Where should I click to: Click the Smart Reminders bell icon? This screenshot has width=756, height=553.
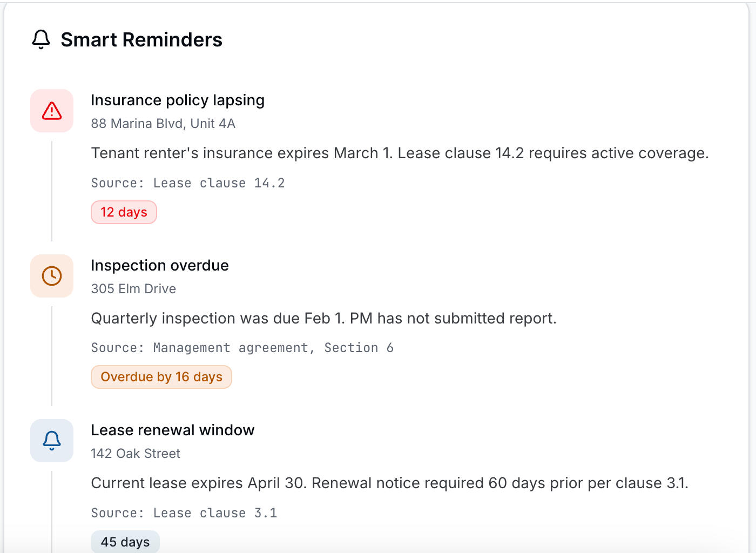[x=41, y=39]
